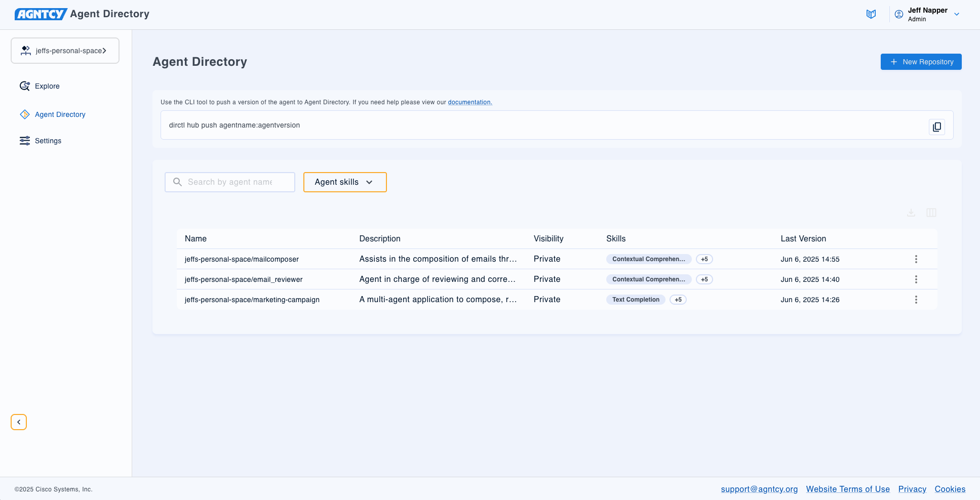Open the three-dot menu for mailcomposer
This screenshot has width=980, height=500.
[x=916, y=259]
